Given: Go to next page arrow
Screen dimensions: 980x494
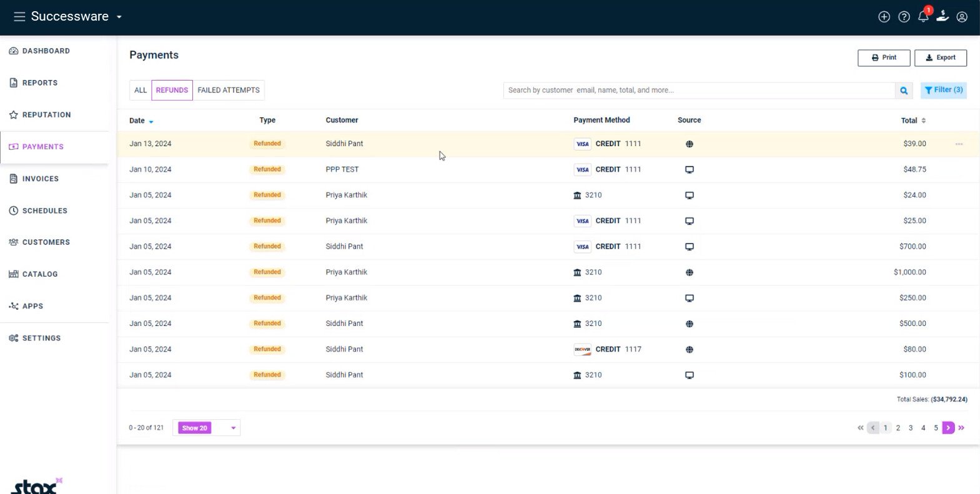Looking at the screenshot, I should click(x=948, y=428).
